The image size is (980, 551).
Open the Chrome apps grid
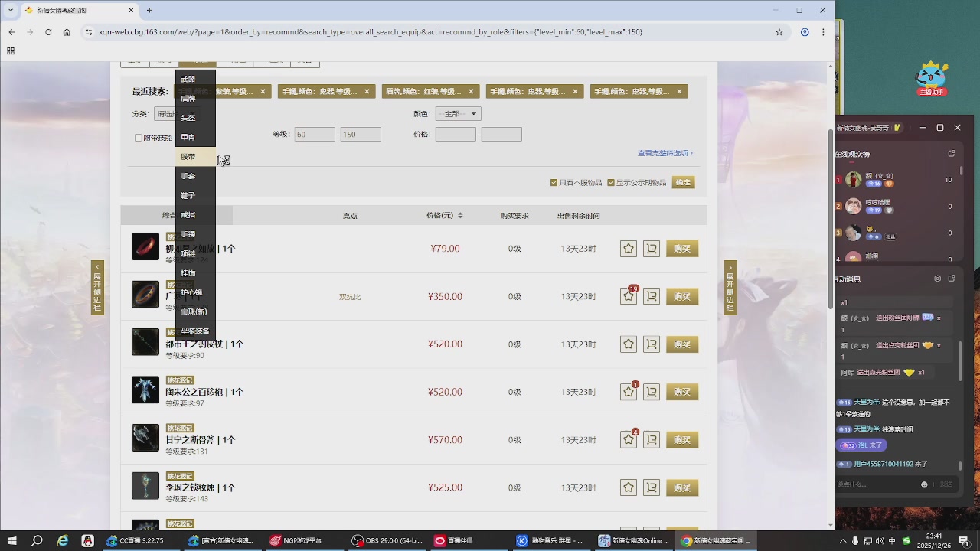pos(11,51)
